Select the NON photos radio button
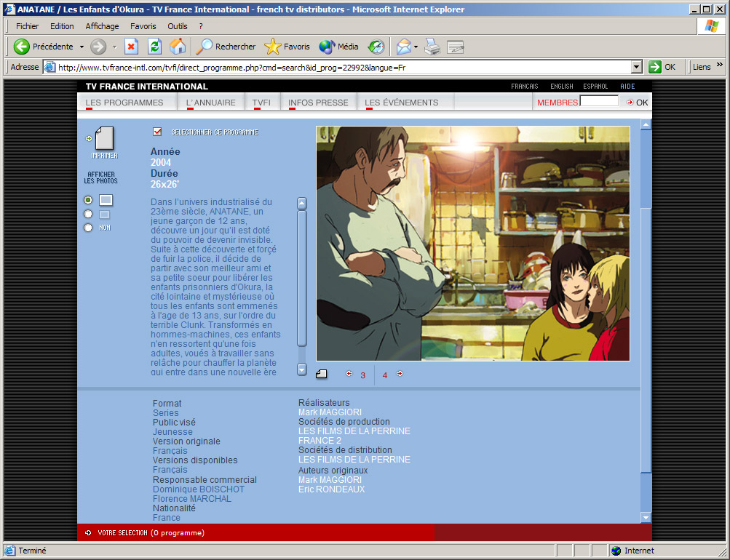 [88, 228]
